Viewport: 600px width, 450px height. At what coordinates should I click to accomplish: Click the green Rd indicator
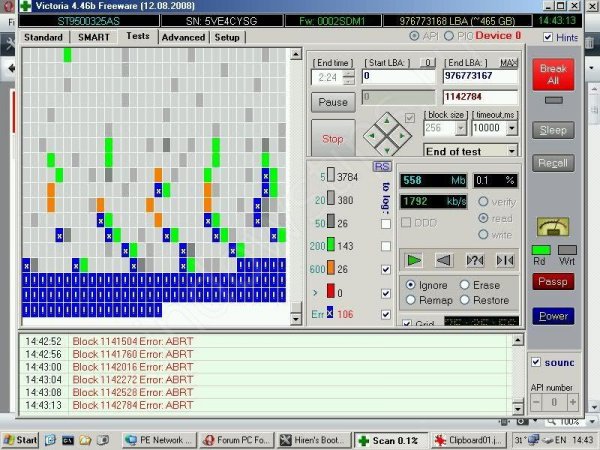click(x=541, y=249)
